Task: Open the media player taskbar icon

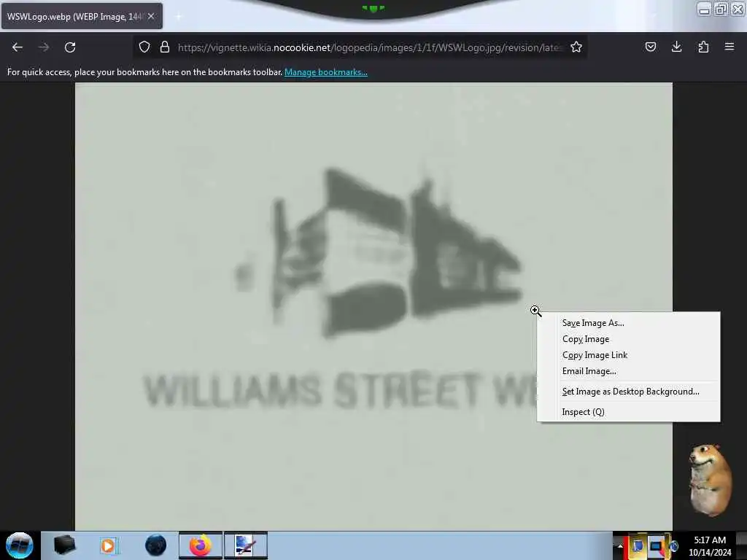Action: pos(109,545)
